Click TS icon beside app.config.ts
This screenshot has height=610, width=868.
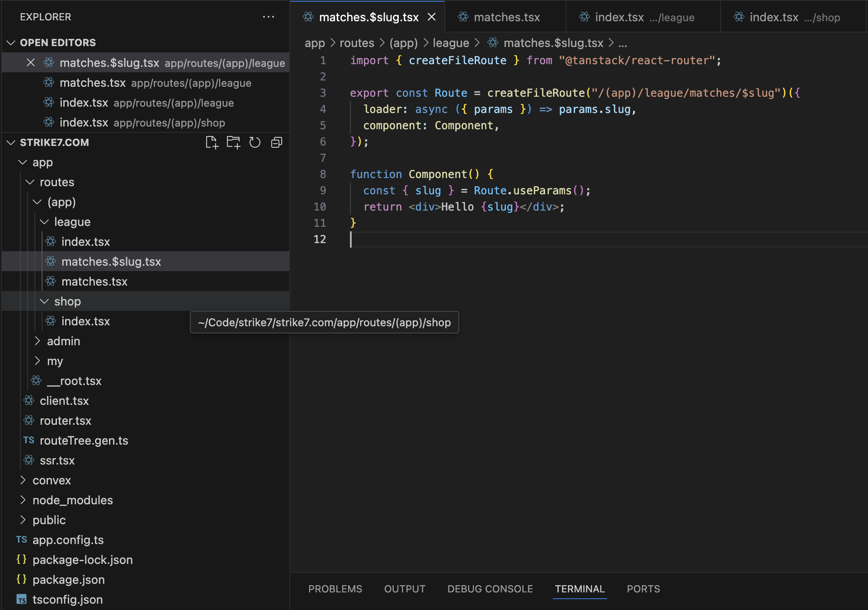(x=22, y=540)
